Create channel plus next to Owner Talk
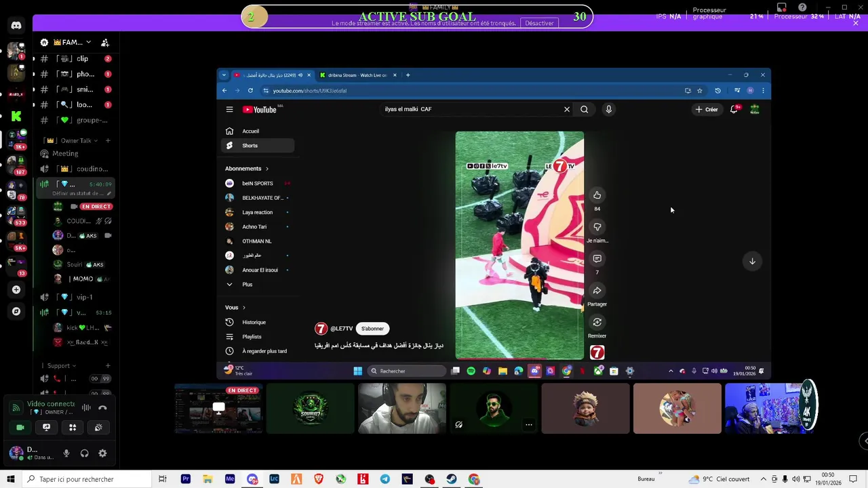Viewport: 868px width, 488px height. pyautogui.click(x=107, y=140)
